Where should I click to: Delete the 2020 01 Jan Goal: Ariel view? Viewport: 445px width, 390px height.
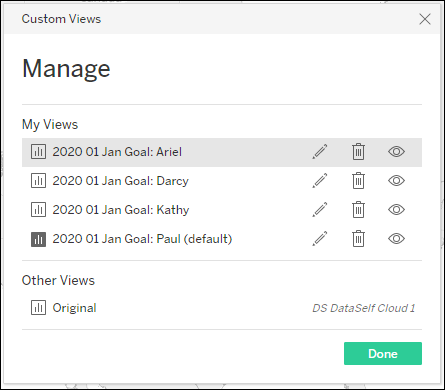(358, 152)
